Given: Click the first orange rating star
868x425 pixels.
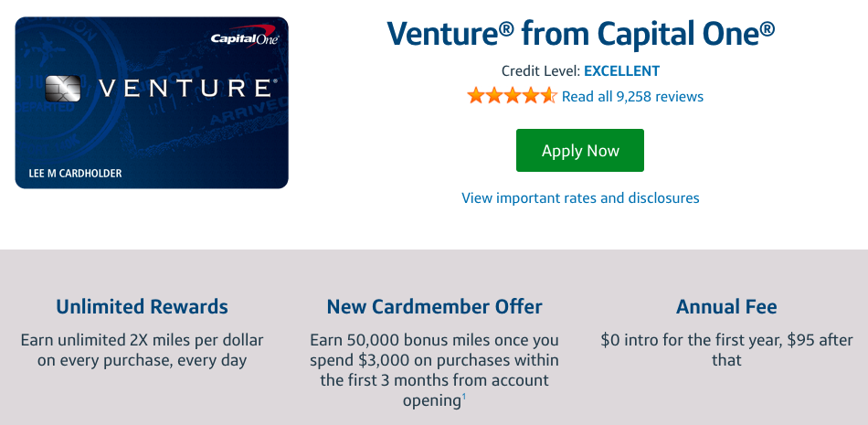Looking at the screenshot, I should (475, 96).
